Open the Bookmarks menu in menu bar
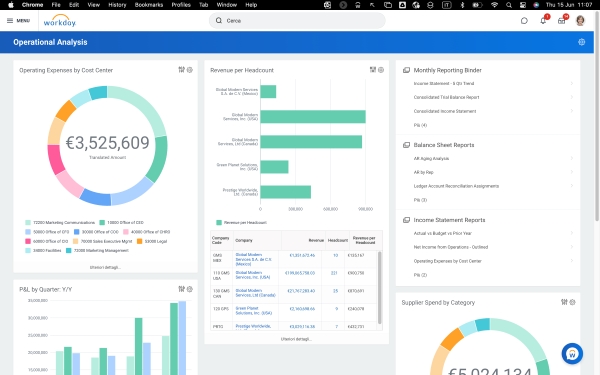The image size is (600, 375). click(x=148, y=5)
